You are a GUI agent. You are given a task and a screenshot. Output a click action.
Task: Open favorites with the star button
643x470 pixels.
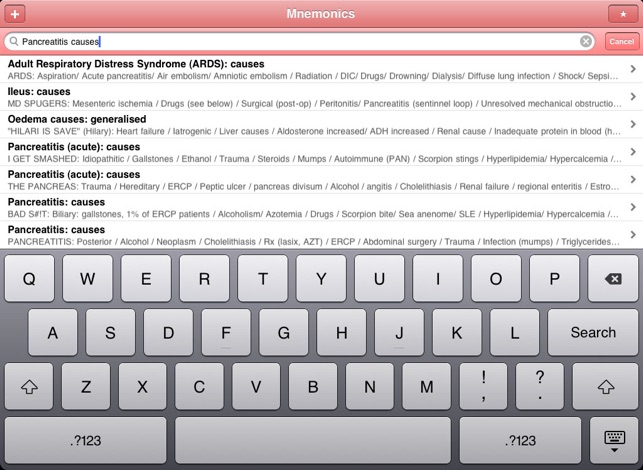coord(622,14)
